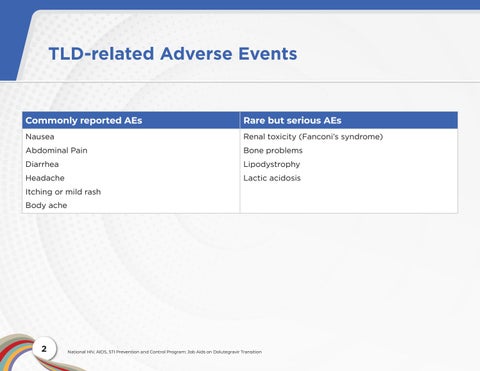This screenshot has width=480, height=371.
Task: Click the Bone problems entry
Action: point(273,150)
